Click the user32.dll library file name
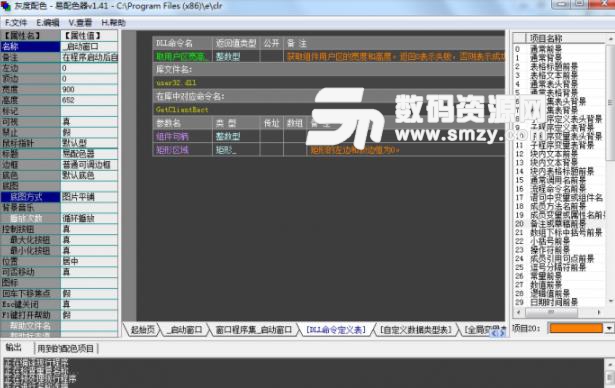 [x=176, y=83]
